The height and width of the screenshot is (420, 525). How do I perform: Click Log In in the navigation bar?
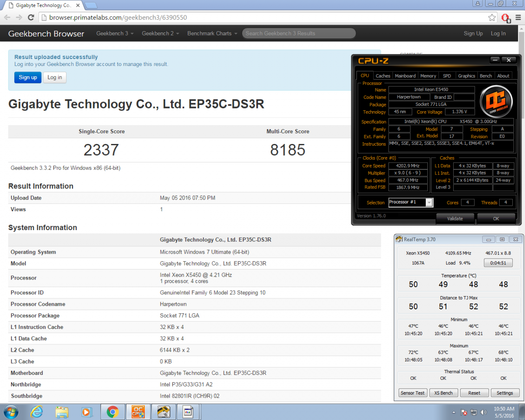[x=498, y=33]
